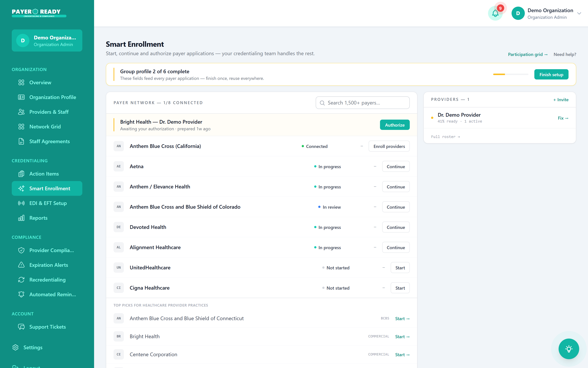Click the Overview grid icon in sidebar
This screenshot has width=588, height=368.
(x=21, y=82)
